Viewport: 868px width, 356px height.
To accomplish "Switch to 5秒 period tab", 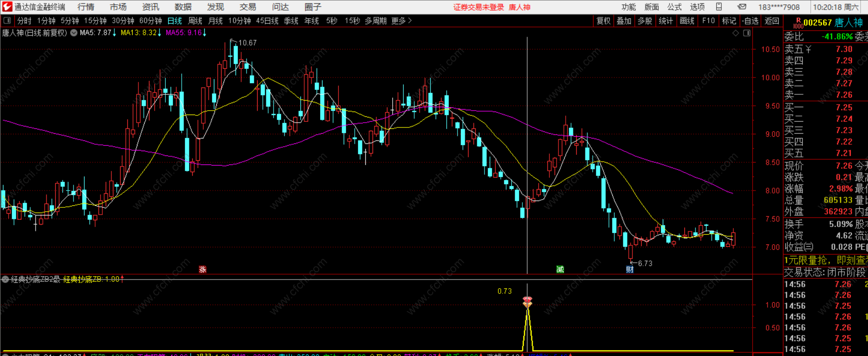I will 332,21.
